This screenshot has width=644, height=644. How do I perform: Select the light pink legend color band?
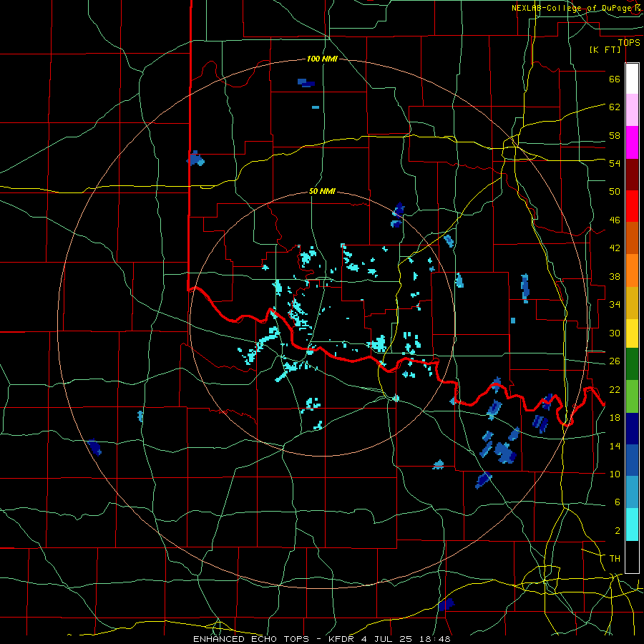click(632, 110)
